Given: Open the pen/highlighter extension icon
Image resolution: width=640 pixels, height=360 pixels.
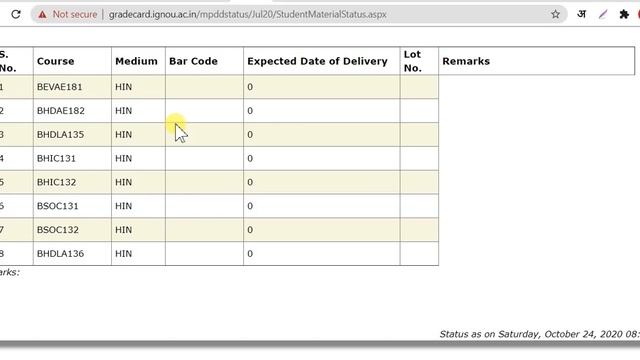Looking at the screenshot, I should click(603, 14).
